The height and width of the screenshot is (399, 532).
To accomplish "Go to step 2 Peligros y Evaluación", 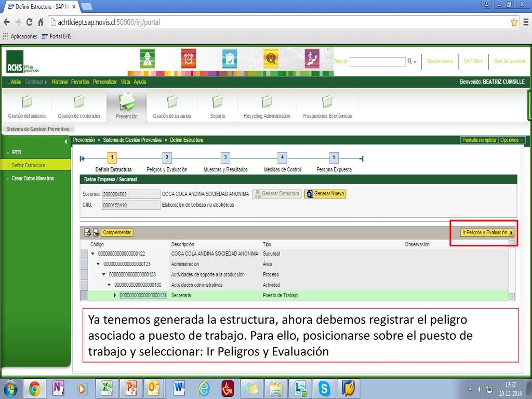I will point(167,157).
